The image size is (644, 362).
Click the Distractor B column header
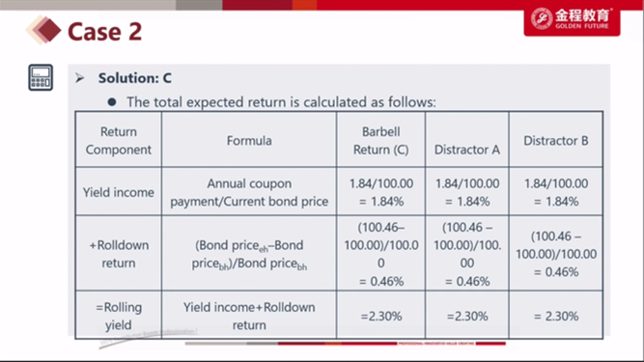(556, 140)
